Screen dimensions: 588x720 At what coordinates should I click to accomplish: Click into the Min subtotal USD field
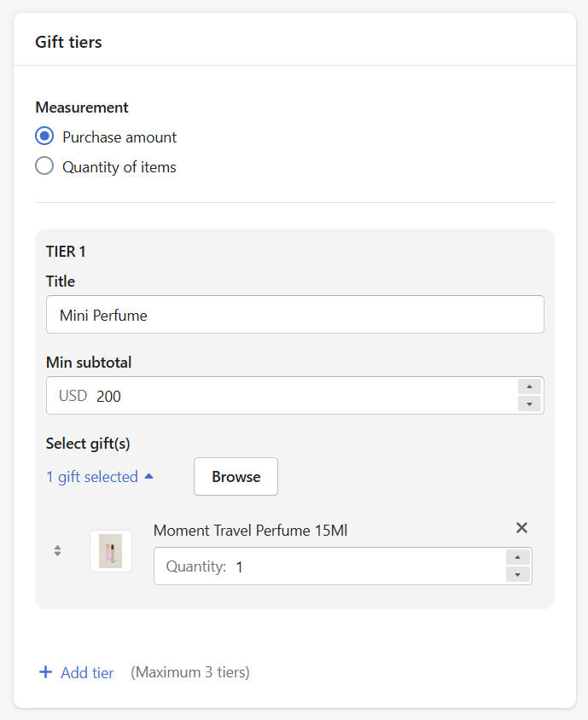pos(282,395)
